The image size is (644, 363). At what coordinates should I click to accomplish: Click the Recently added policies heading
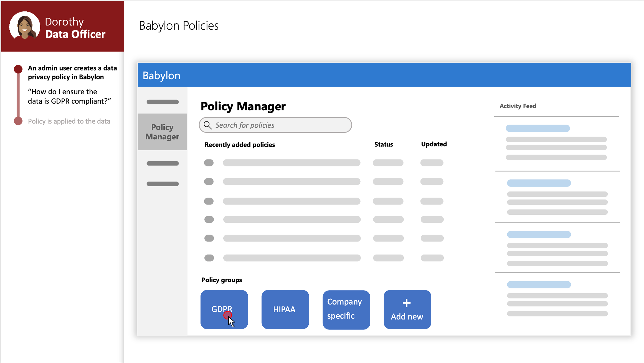pyautogui.click(x=239, y=145)
